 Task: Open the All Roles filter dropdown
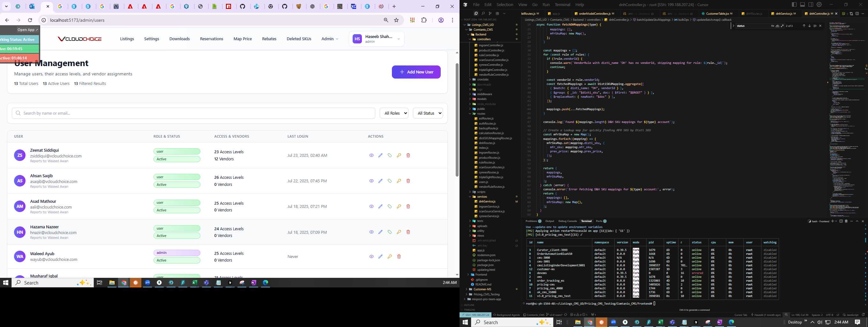pyautogui.click(x=394, y=113)
